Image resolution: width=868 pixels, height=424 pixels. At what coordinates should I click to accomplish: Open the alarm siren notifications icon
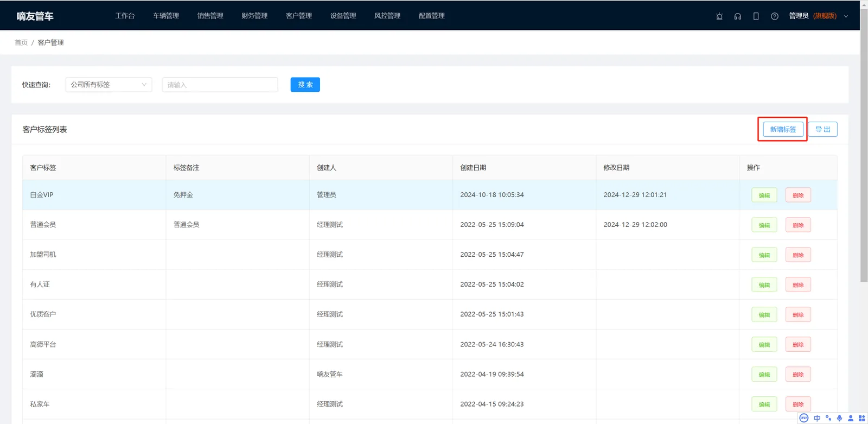point(719,16)
